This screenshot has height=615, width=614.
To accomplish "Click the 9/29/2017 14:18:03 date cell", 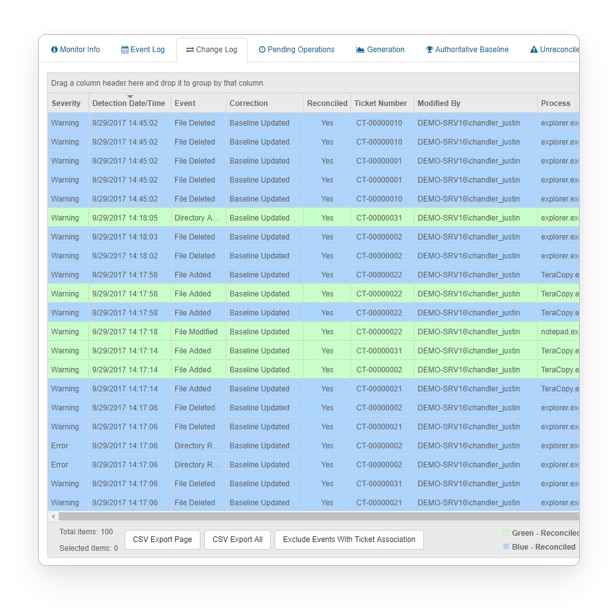I will [130, 237].
